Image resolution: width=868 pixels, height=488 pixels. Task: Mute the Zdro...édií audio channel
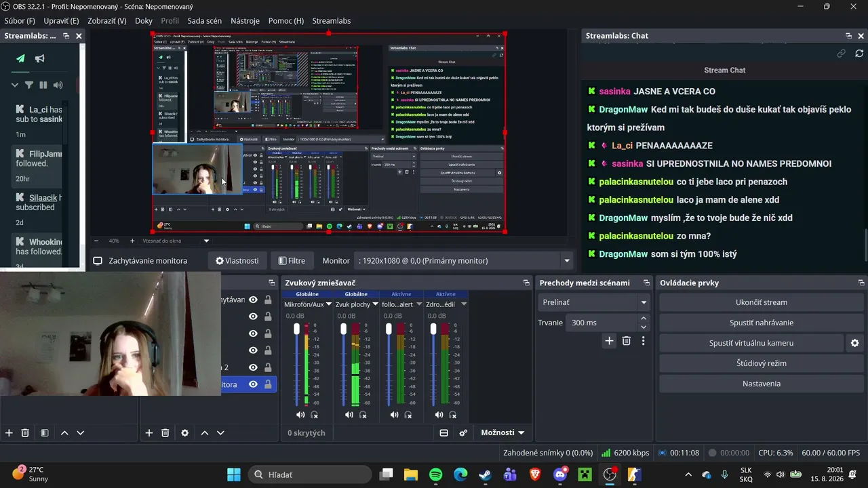tap(439, 415)
